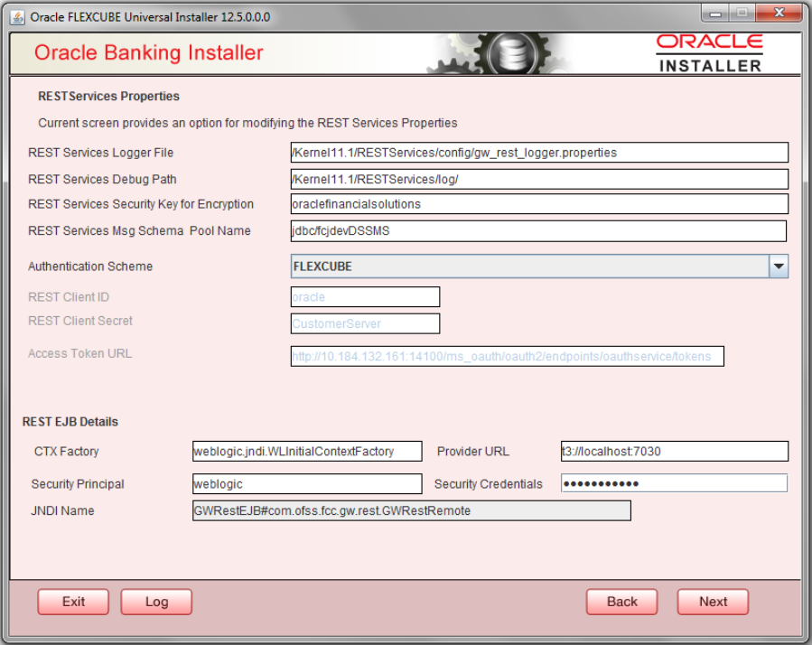Focus the Security Principal field
Image resolution: width=812 pixels, height=645 pixels.
point(307,484)
